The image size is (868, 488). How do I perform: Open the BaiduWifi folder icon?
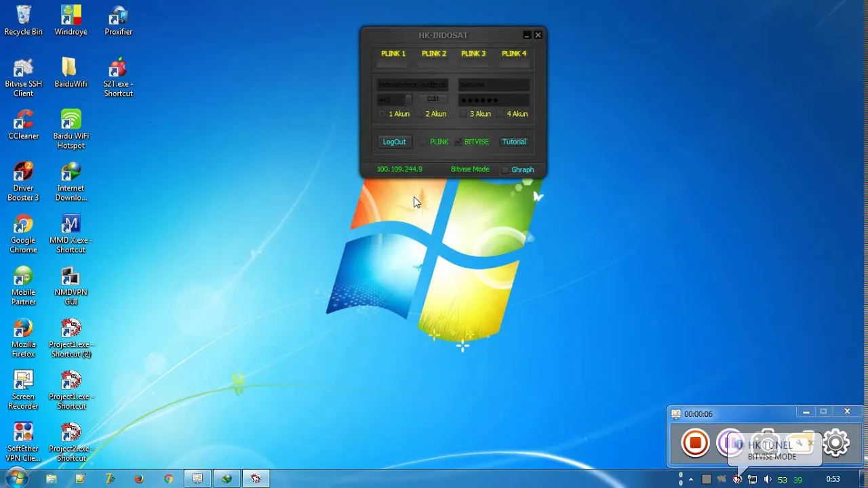tap(71, 73)
